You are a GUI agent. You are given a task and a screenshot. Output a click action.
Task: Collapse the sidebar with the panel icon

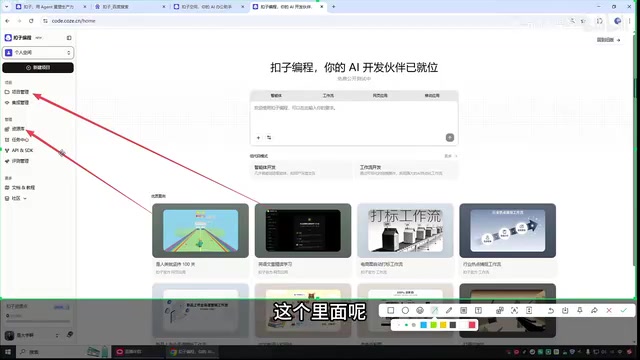69,38
